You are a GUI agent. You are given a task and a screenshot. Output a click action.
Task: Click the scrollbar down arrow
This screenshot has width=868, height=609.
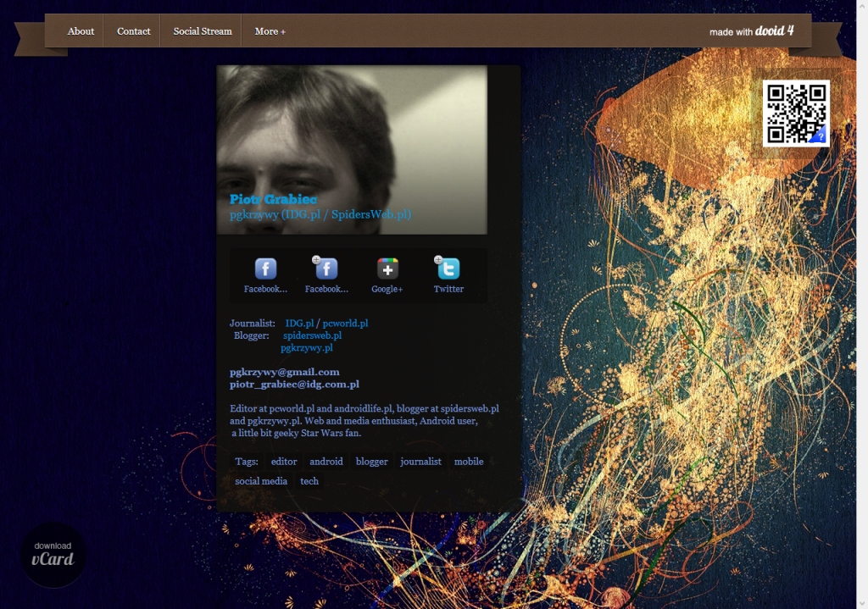(x=862, y=603)
